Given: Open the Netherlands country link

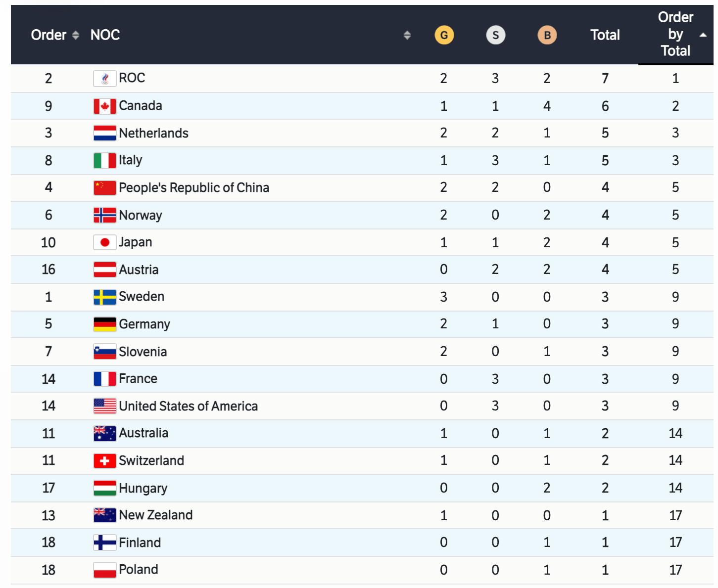Looking at the screenshot, I should tap(153, 134).
